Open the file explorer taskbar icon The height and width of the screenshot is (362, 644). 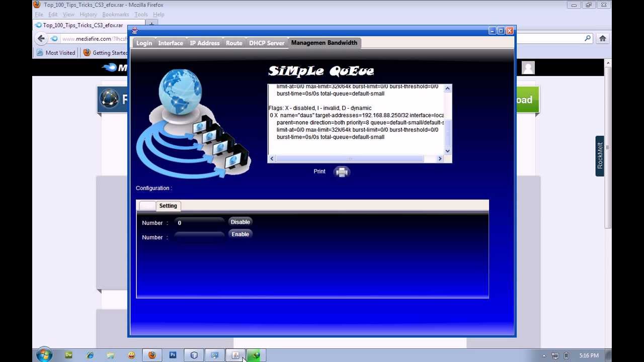[x=110, y=355]
